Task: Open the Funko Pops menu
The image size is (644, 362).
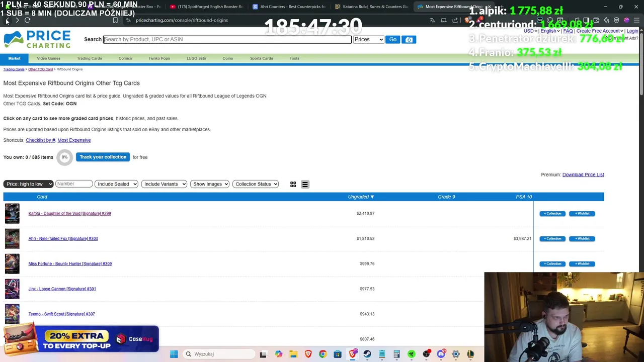Action: click(x=159, y=58)
